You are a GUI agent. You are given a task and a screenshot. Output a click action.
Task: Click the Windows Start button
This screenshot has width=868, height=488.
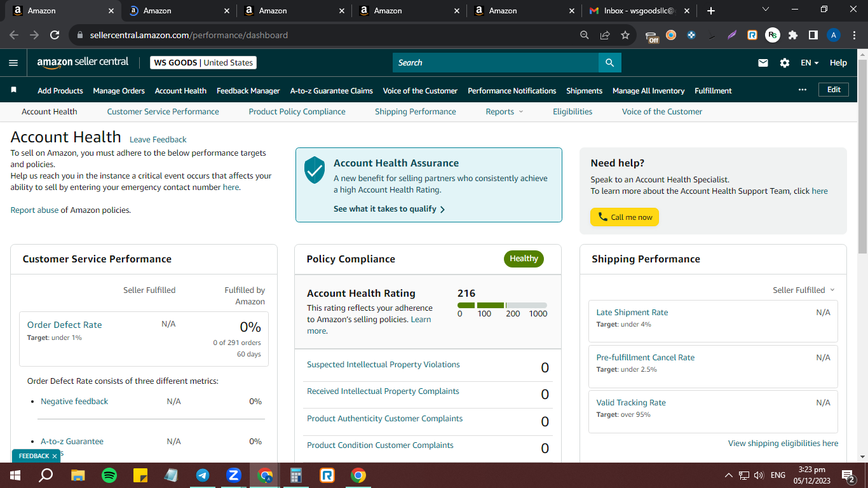(x=15, y=475)
